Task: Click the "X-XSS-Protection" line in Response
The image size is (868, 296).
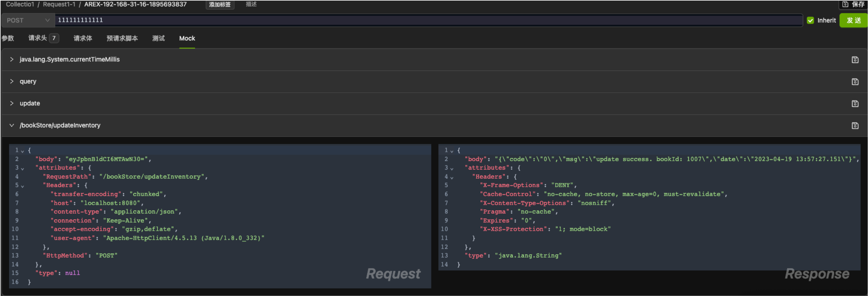Action: click(x=545, y=229)
